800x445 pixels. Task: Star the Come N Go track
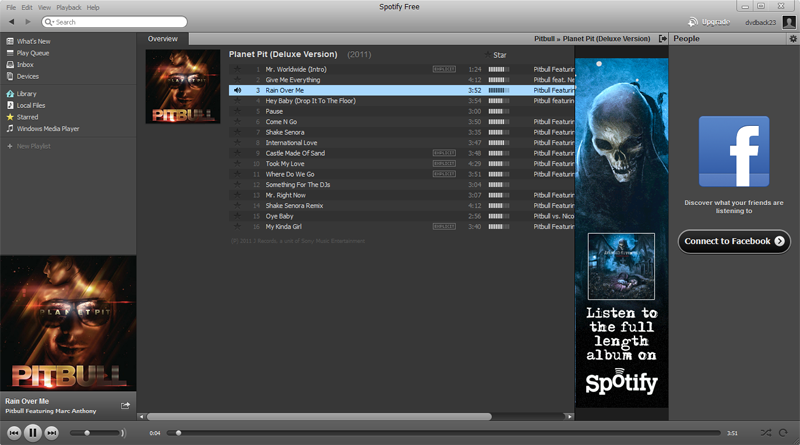[237, 122]
